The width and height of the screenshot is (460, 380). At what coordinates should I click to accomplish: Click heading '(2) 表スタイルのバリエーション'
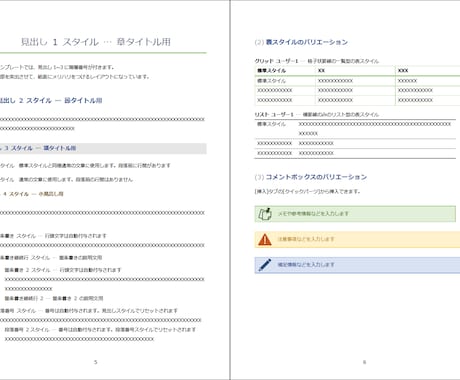click(301, 42)
